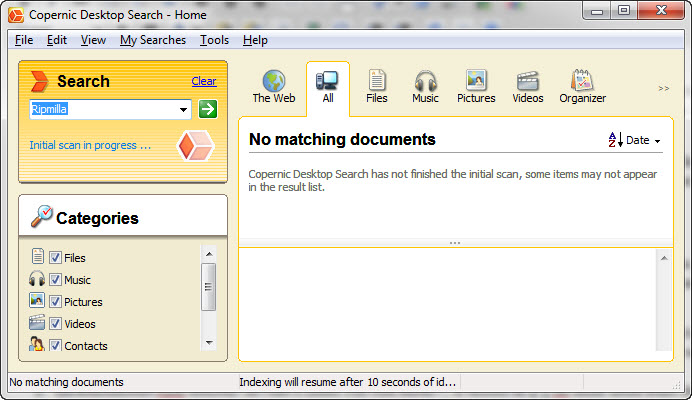The height and width of the screenshot is (400, 692).
Task: Click the Categories list scroll up arrow
Action: pyautogui.click(x=209, y=254)
